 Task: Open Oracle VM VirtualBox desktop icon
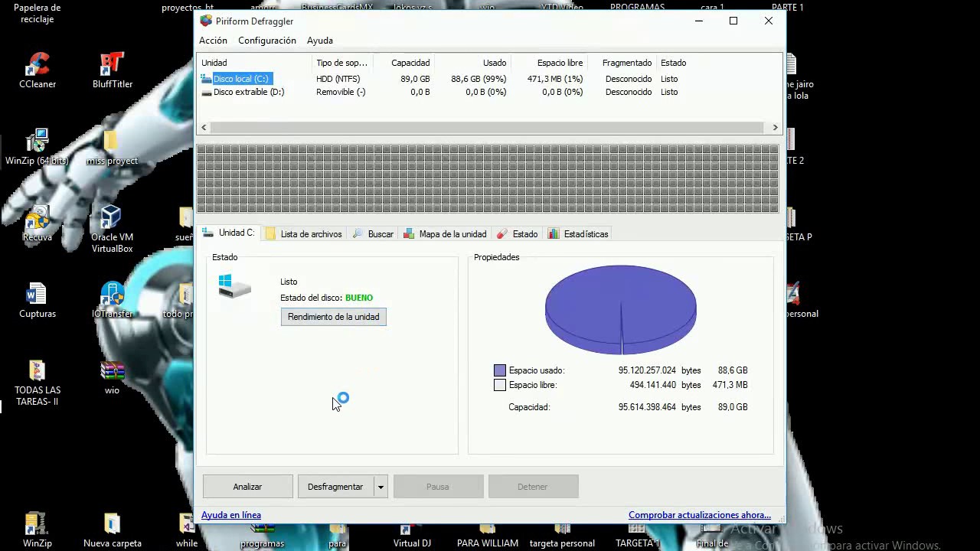[x=112, y=228]
